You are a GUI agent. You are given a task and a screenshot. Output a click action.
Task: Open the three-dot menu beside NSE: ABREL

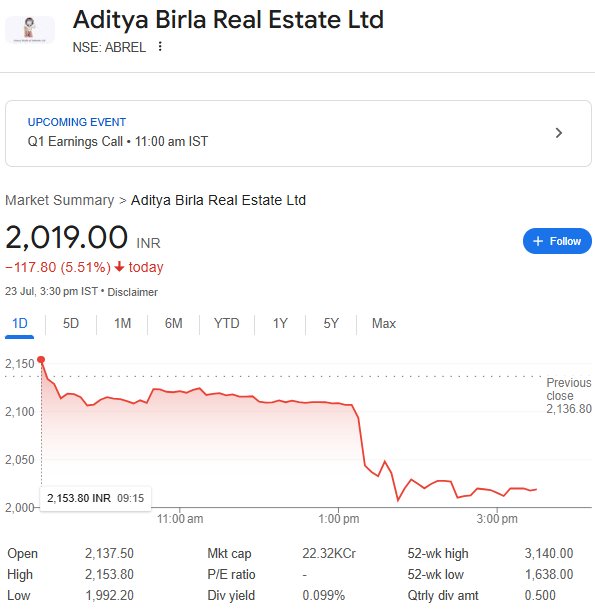(x=160, y=47)
